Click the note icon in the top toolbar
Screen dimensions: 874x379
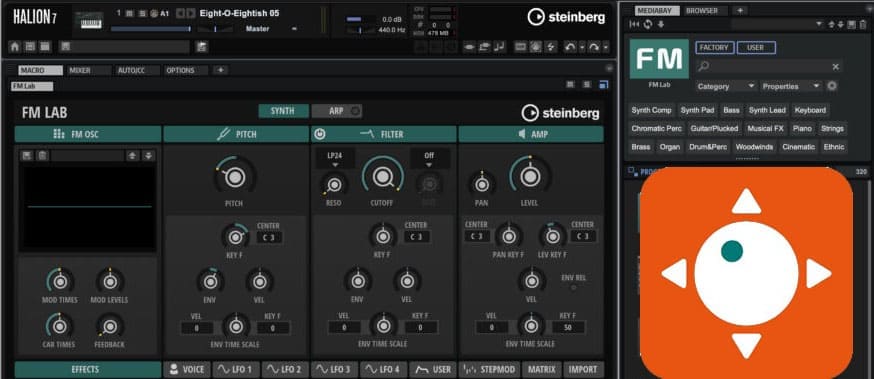(x=499, y=47)
